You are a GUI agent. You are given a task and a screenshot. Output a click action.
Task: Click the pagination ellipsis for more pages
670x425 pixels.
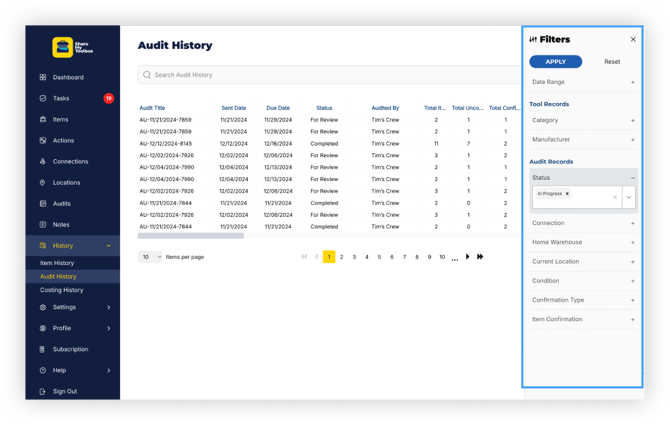(x=455, y=258)
